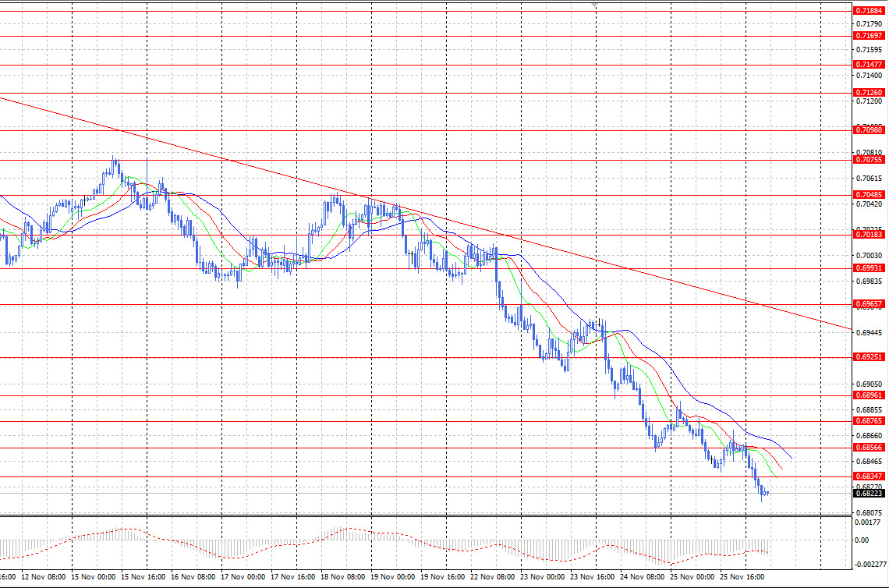Screen dimensions: 889x588
Task: Click the 17 Nov 00:00 time label
Action: point(243,576)
